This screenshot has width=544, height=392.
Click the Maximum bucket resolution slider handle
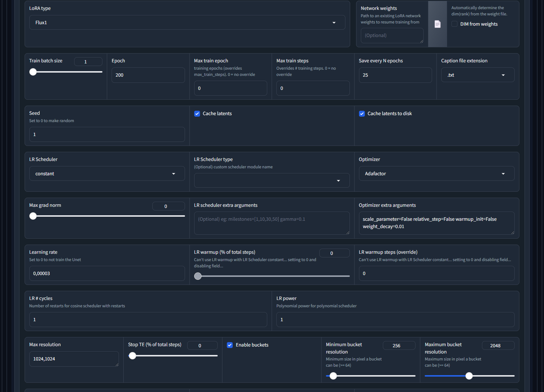(x=469, y=376)
